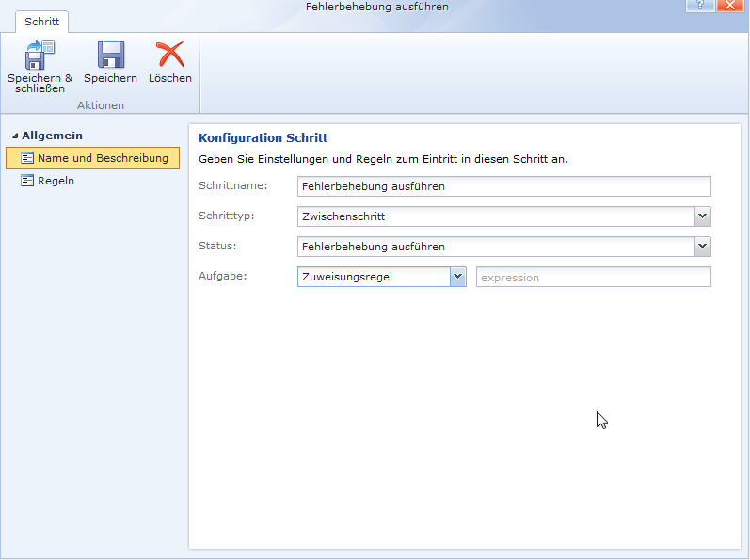
Task: Click the Schritttyp label
Action: [227, 216]
